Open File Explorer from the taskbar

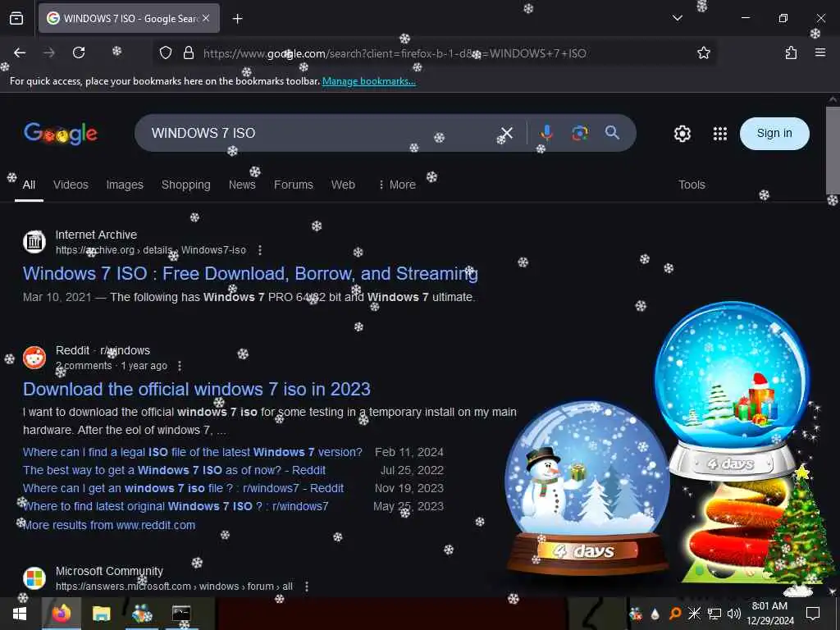pyautogui.click(x=101, y=614)
